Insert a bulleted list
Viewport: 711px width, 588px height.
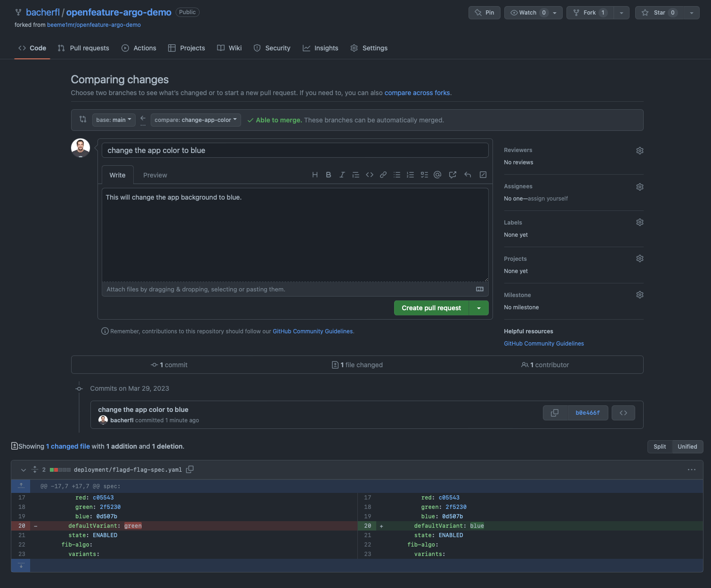pyautogui.click(x=397, y=175)
